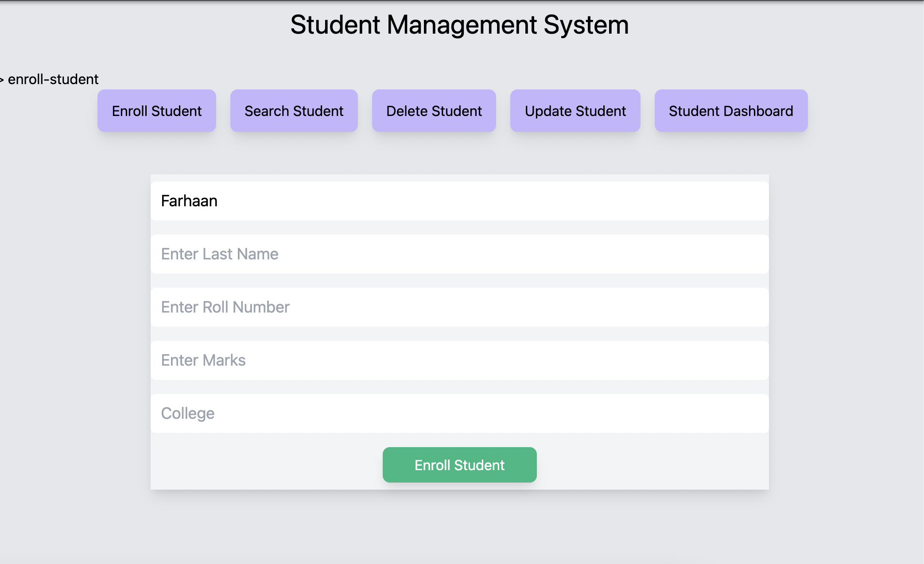
Task: Open the Search Student page
Action: 294,111
